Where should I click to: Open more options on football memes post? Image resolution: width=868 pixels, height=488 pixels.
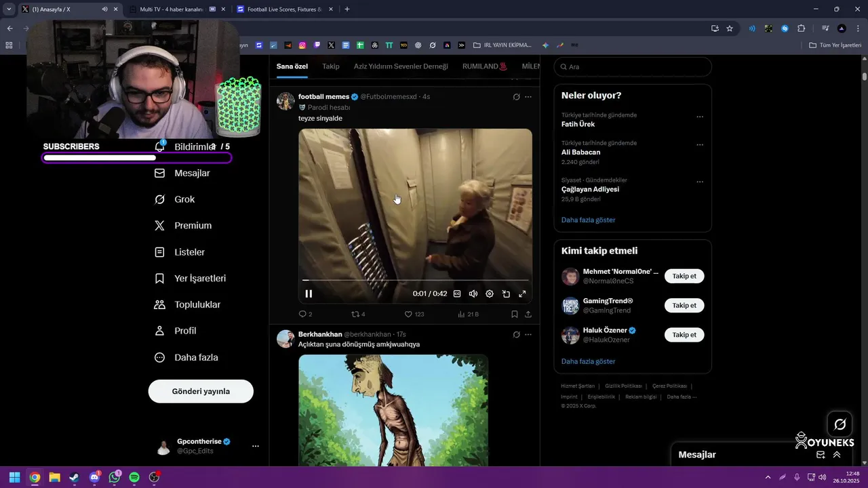click(528, 97)
